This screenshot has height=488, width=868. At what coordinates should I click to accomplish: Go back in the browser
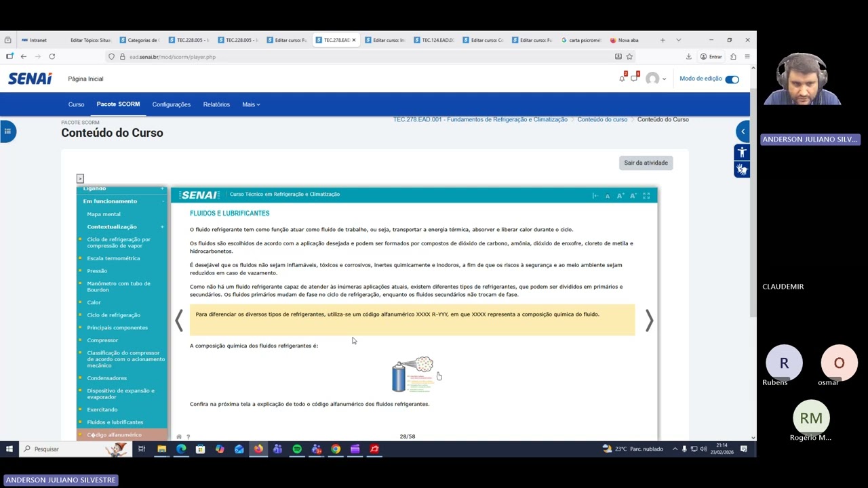pyautogui.click(x=23, y=56)
